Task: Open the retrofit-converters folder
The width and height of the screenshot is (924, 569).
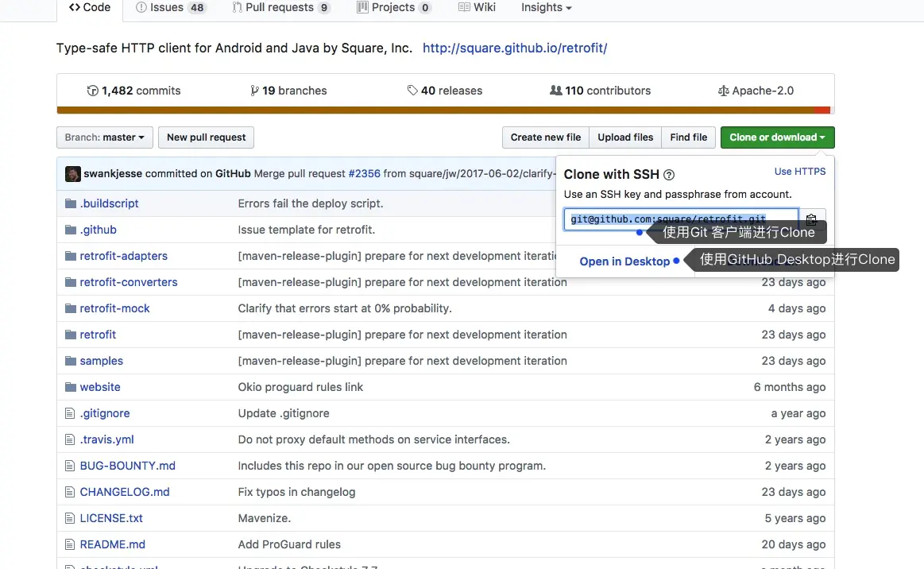Action: (129, 282)
